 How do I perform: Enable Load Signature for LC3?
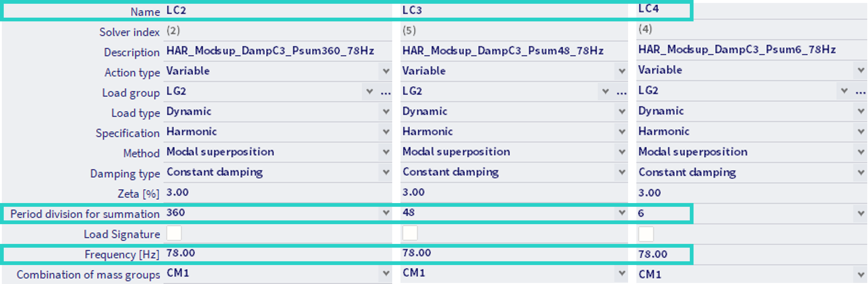coord(410,233)
